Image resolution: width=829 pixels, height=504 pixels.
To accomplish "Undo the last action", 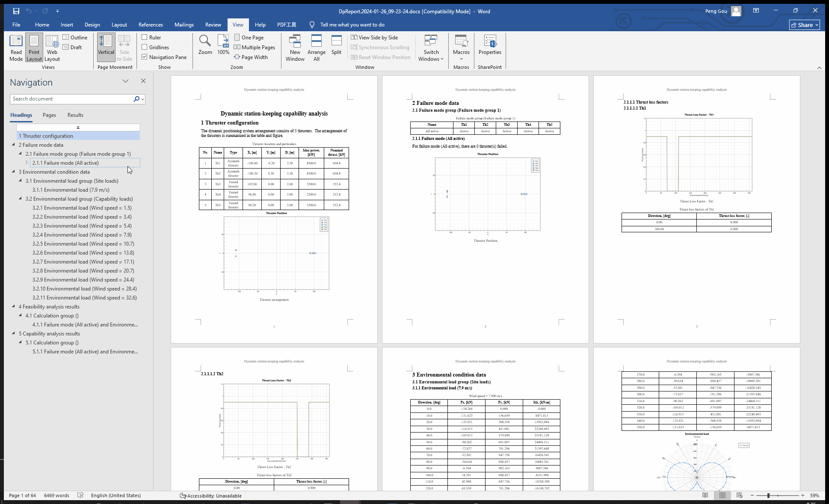I will pyautogui.click(x=29, y=11).
